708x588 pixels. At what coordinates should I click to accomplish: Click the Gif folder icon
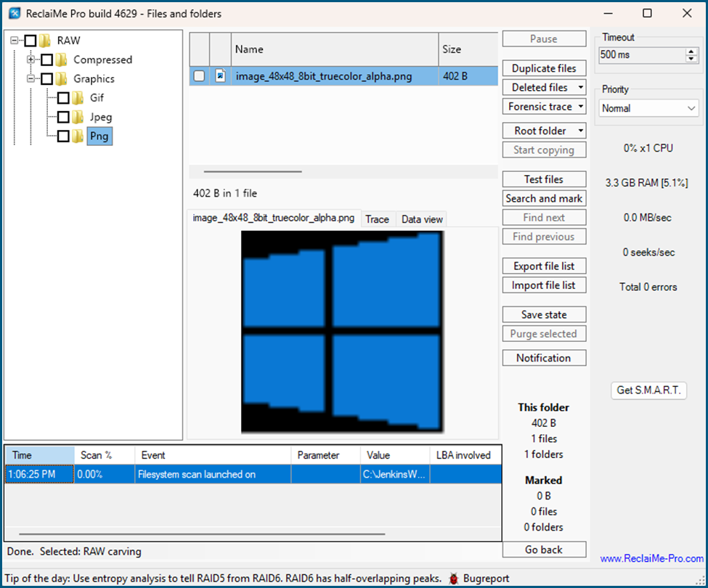(78, 98)
